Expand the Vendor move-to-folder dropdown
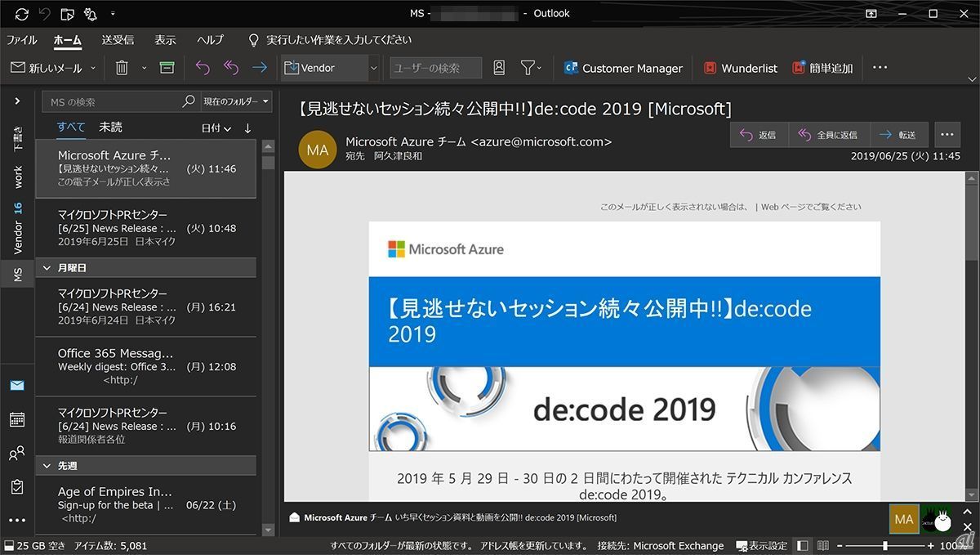The width and height of the screenshot is (980, 555). pos(373,68)
